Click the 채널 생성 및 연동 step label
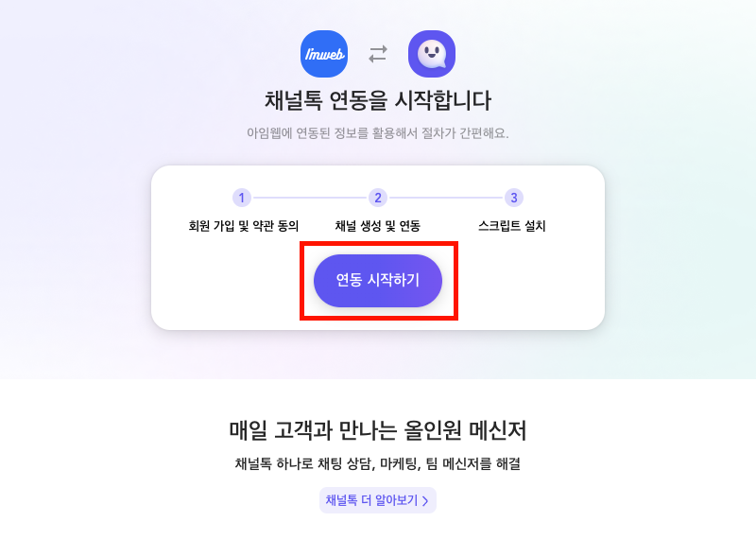 378,225
